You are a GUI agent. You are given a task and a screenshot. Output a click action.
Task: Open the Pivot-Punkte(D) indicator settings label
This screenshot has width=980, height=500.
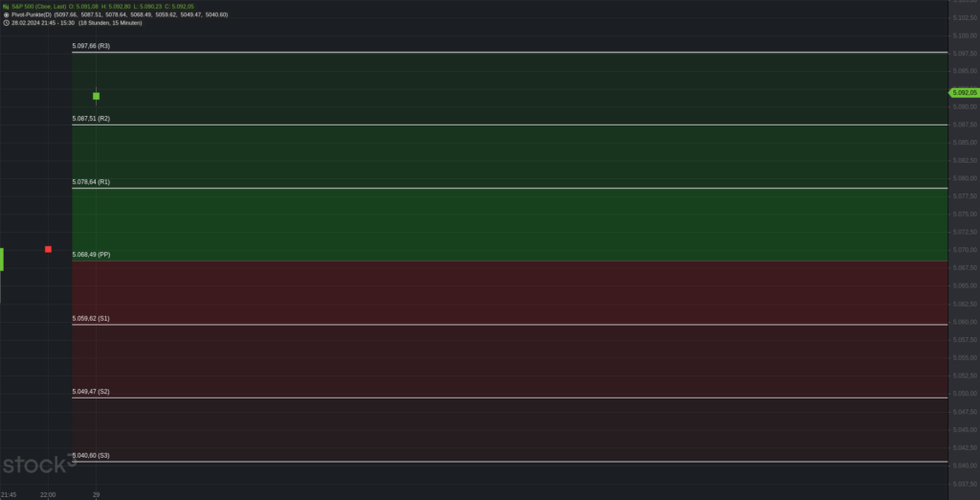(32, 14)
